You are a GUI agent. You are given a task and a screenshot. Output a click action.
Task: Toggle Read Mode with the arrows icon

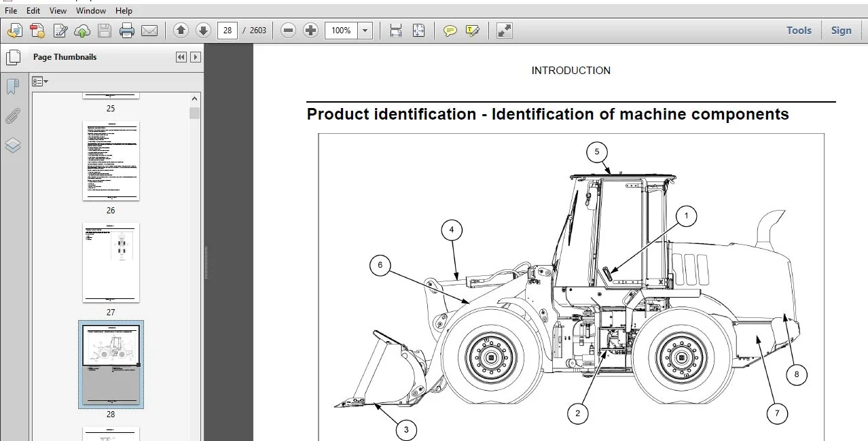click(x=504, y=31)
